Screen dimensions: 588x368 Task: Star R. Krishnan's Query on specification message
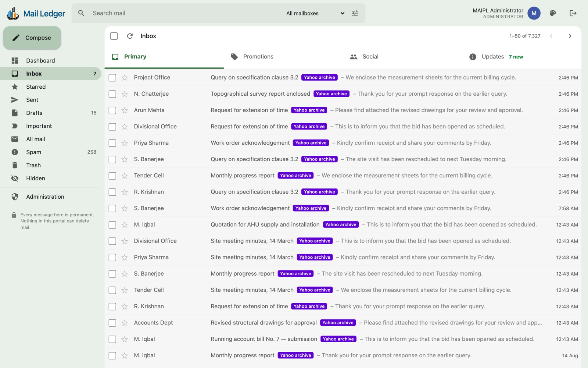point(125,192)
